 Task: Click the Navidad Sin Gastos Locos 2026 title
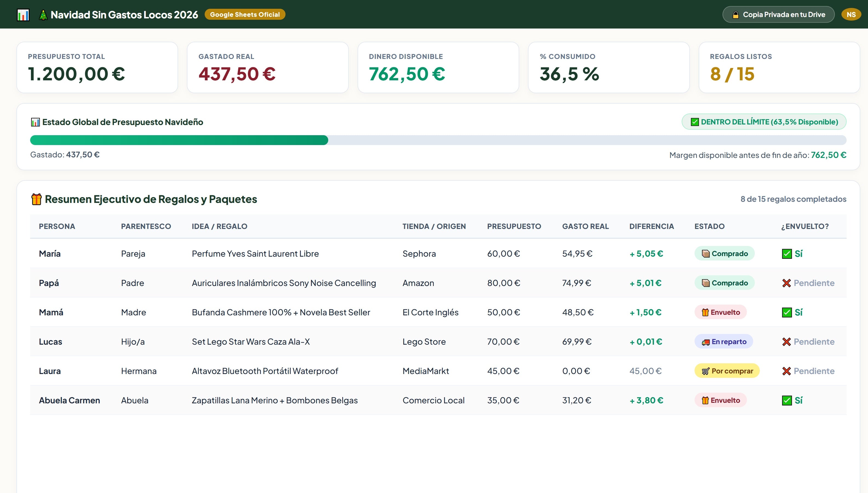click(x=124, y=15)
